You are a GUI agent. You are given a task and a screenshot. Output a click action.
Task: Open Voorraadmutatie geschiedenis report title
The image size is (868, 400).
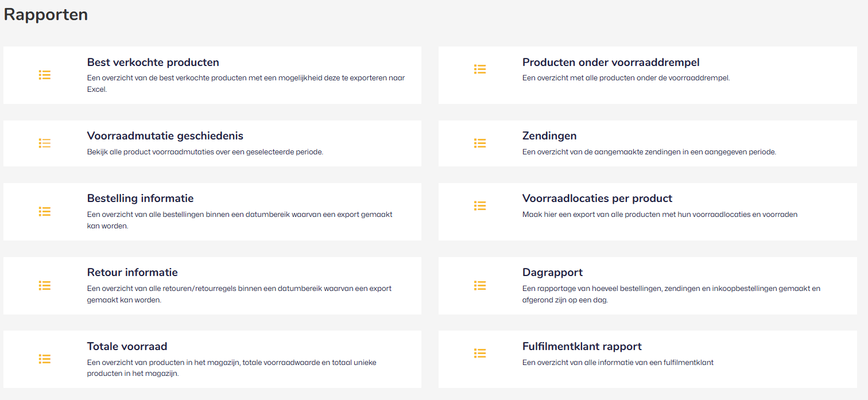point(165,136)
